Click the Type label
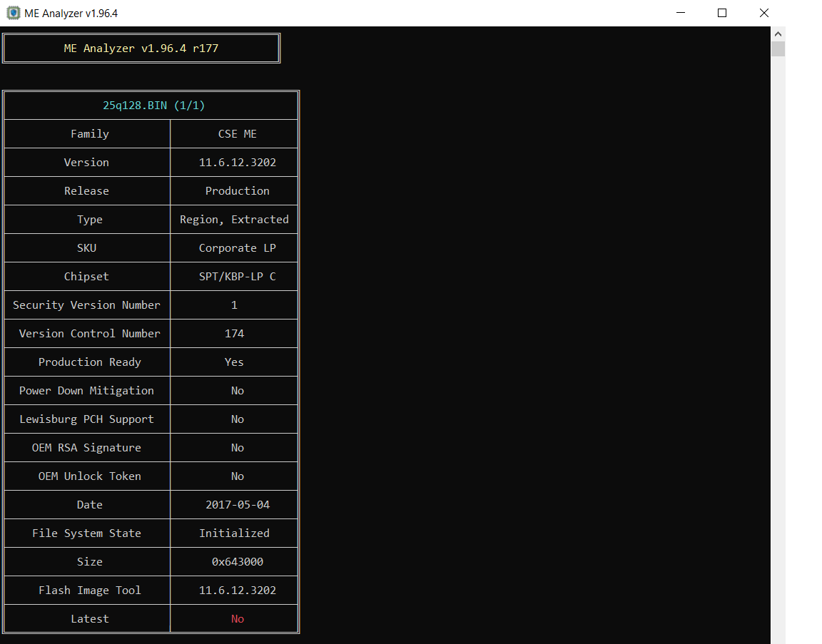Viewport: 822px width, 644px height. point(90,220)
